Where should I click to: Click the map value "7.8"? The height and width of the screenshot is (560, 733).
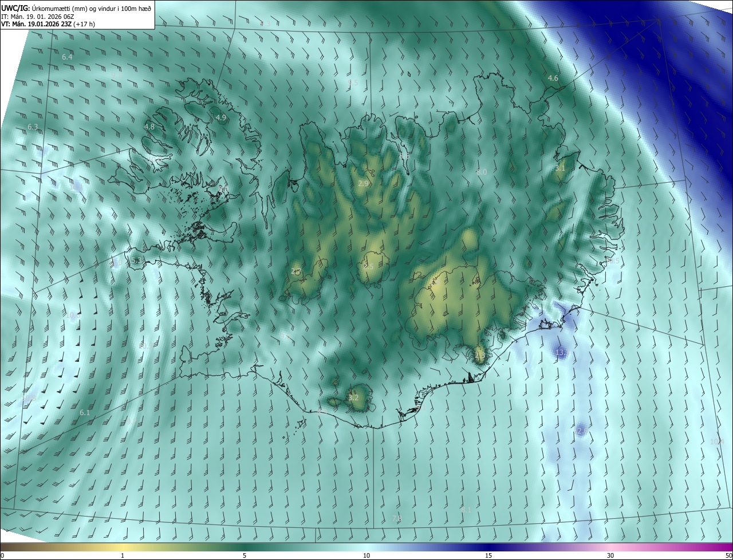397,518
